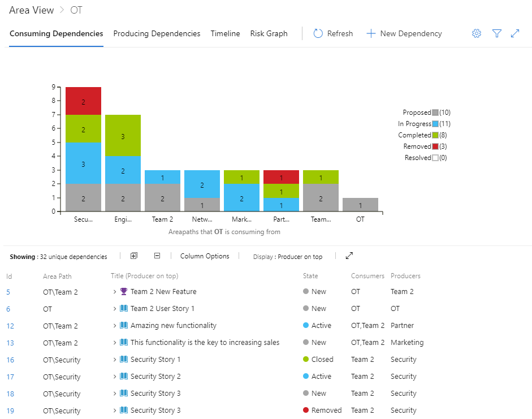Expand all rows with the plus icon
This screenshot has height=419, width=532.
134,256
